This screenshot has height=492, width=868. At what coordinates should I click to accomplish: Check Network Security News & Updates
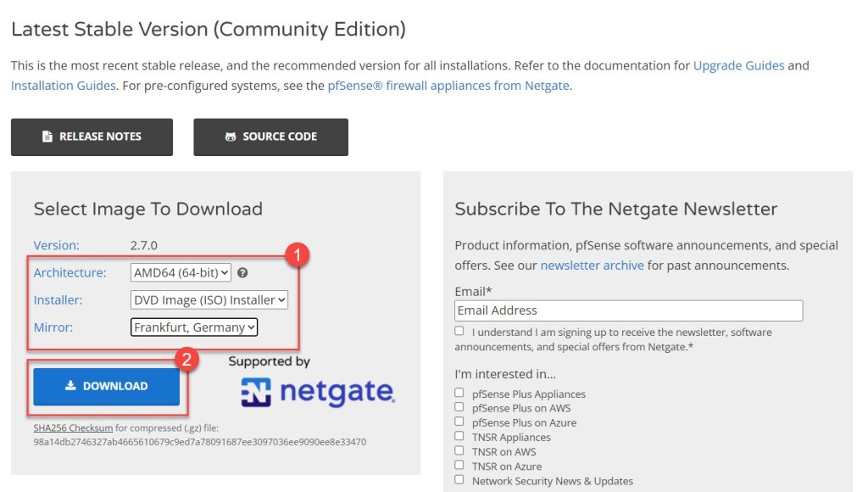point(459,480)
